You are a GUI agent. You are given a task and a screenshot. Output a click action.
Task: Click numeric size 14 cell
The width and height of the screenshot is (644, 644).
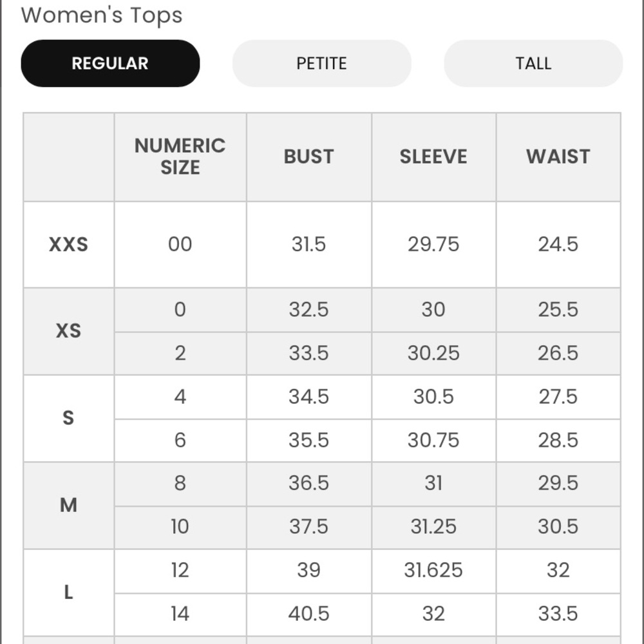[x=180, y=614]
